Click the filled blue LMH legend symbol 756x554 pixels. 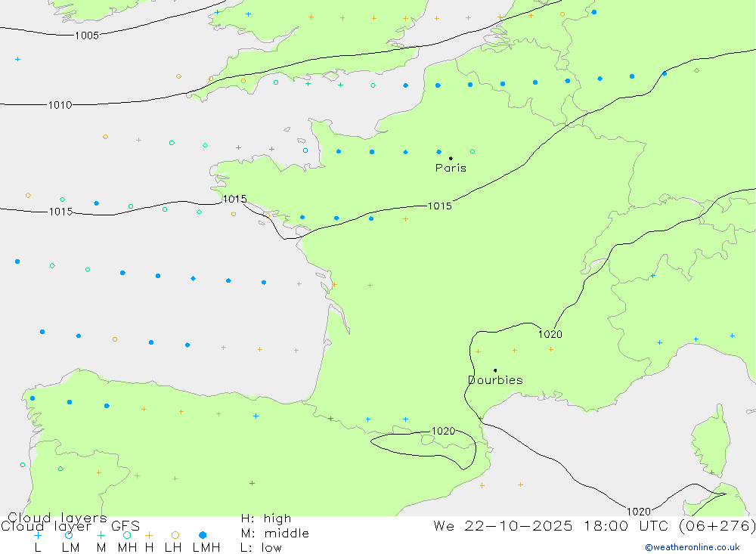[203, 535]
